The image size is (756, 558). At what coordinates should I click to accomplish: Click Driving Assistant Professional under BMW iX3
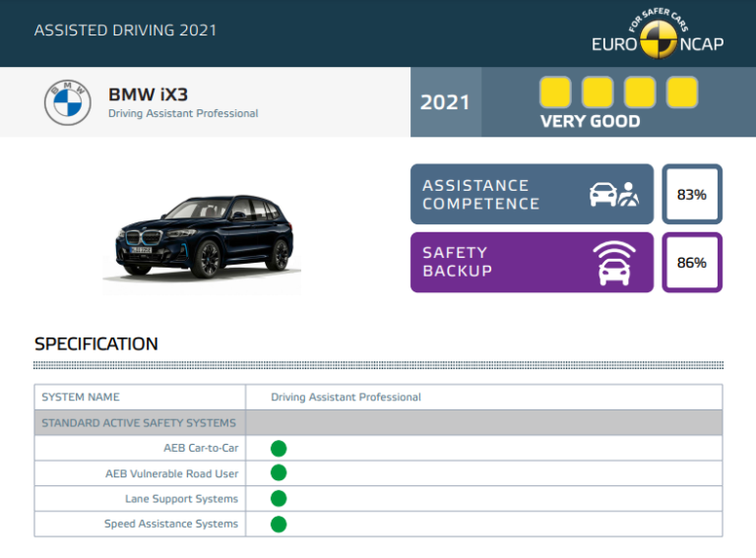click(183, 114)
